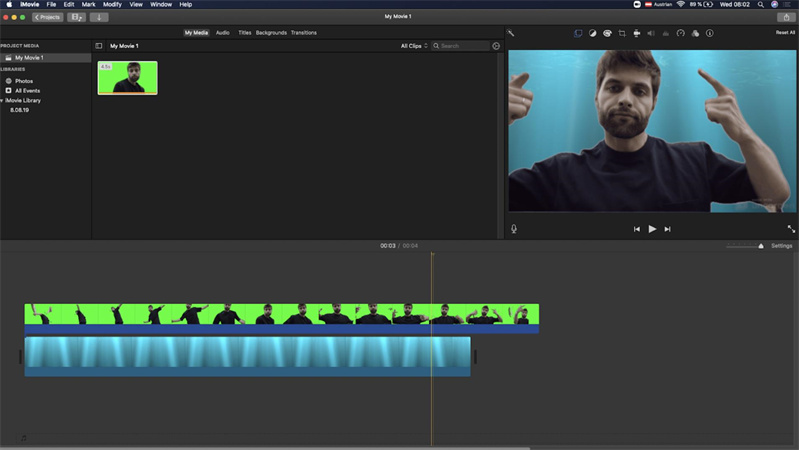Open the iMovie application menu

point(30,4)
